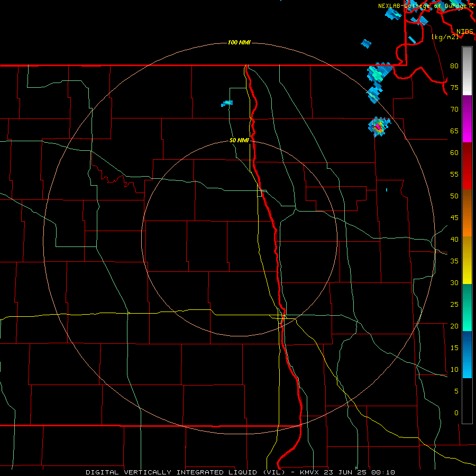Viewport: 476px width, 476px height.
Task: Click the "DIGITAL VERTICALLY INTEGRATED LIQUID (VIL)" product title
Action: pos(185,472)
